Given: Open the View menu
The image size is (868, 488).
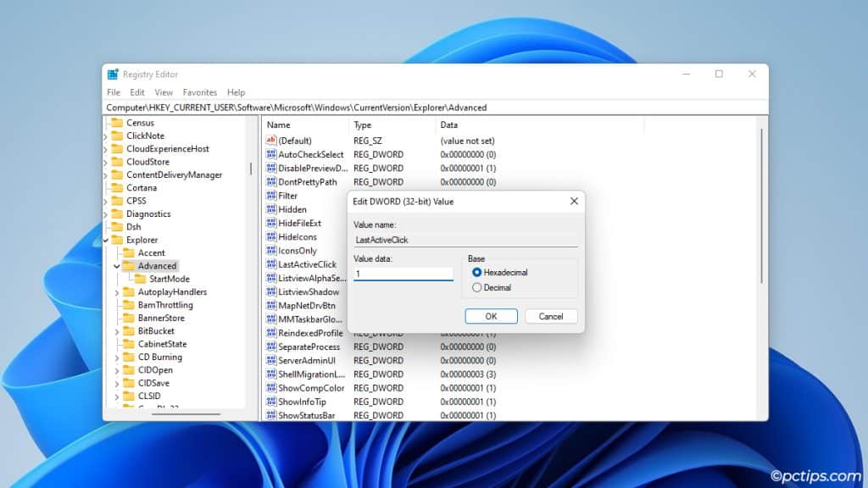Looking at the screenshot, I should click(x=164, y=91).
